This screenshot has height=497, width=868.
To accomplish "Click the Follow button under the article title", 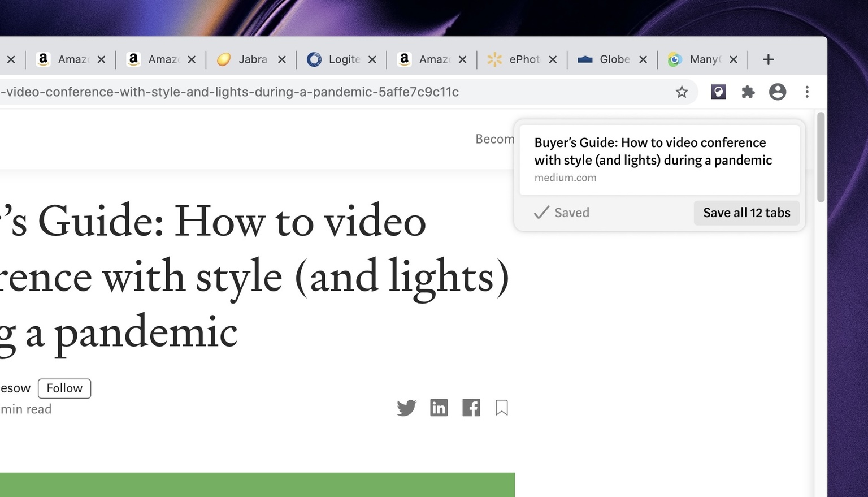I will [64, 388].
